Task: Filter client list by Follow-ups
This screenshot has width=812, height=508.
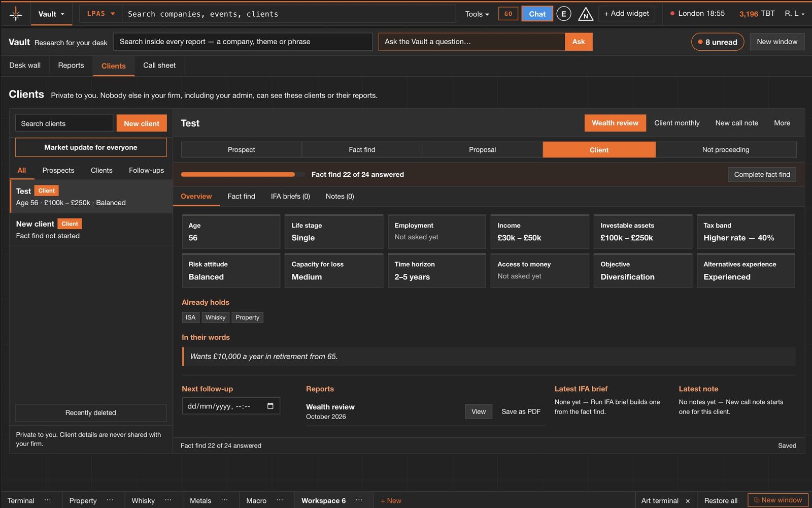Action: (146, 170)
